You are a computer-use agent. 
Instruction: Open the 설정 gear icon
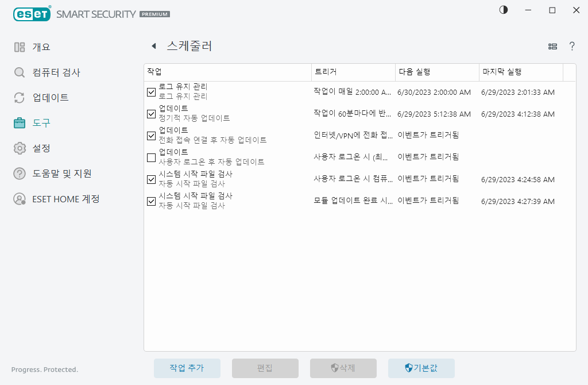pyautogui.click(x=20, y=148)
